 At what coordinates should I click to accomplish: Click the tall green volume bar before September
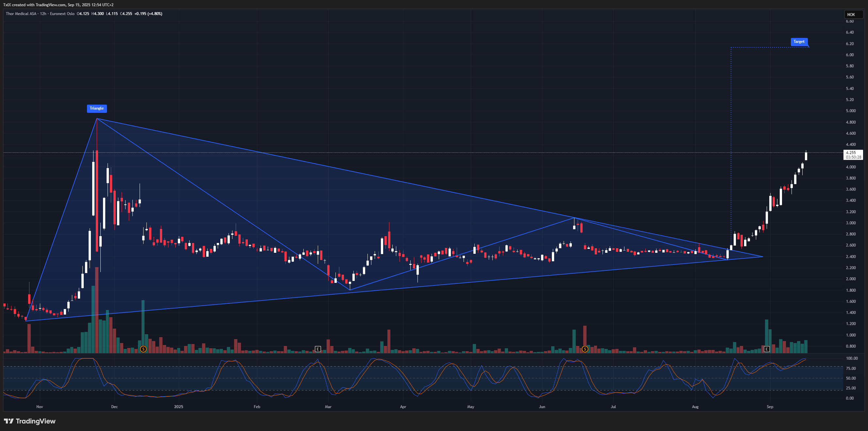[x=767, y=332]
